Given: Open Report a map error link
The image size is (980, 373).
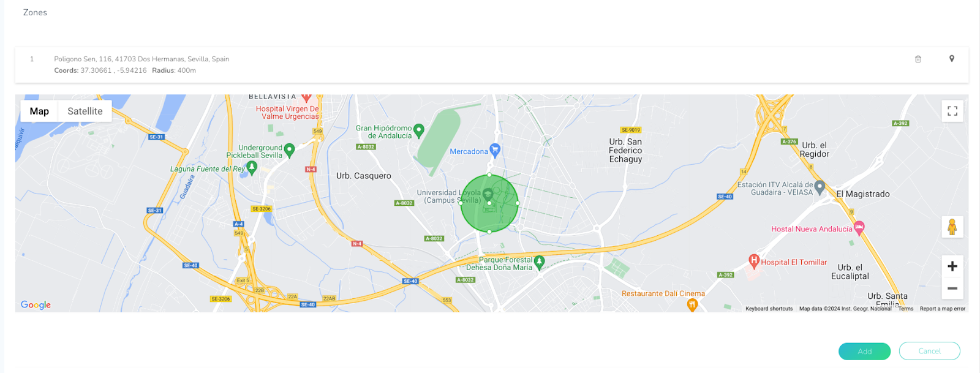Looking at the screenshot, I should click(942, 309).
